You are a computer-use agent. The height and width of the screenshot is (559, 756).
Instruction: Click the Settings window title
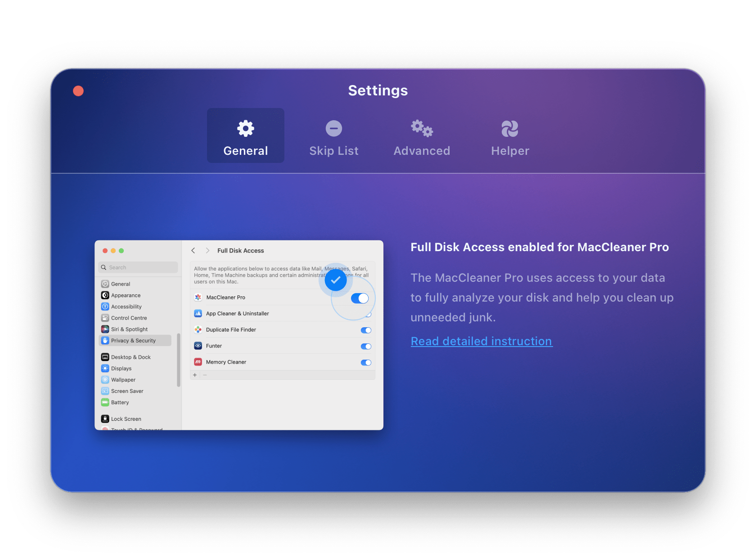[x=378, y=90]
